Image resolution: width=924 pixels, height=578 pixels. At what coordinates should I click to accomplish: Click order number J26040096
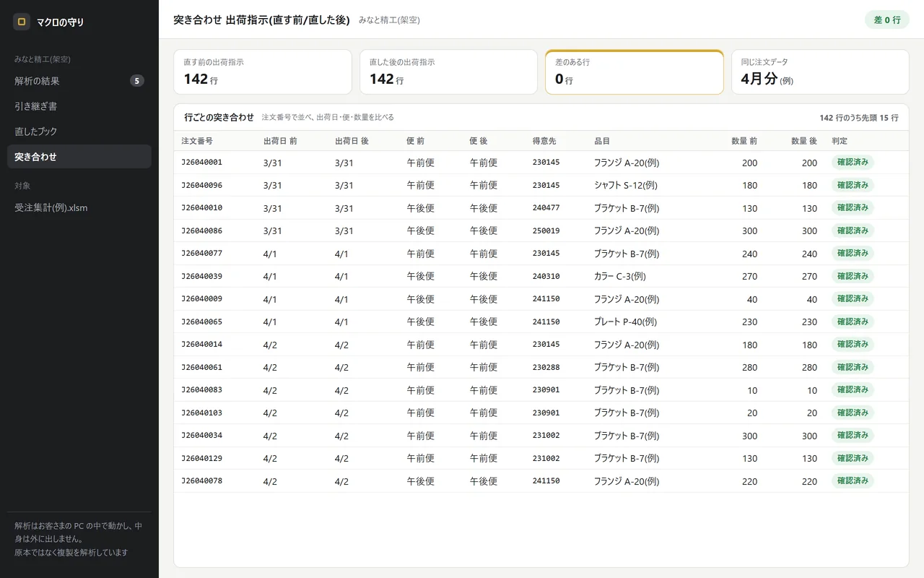[x=202, y=185]
